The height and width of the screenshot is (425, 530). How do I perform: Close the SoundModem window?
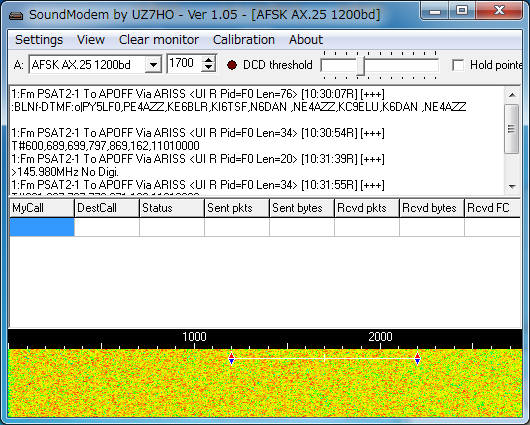(499, 10)
